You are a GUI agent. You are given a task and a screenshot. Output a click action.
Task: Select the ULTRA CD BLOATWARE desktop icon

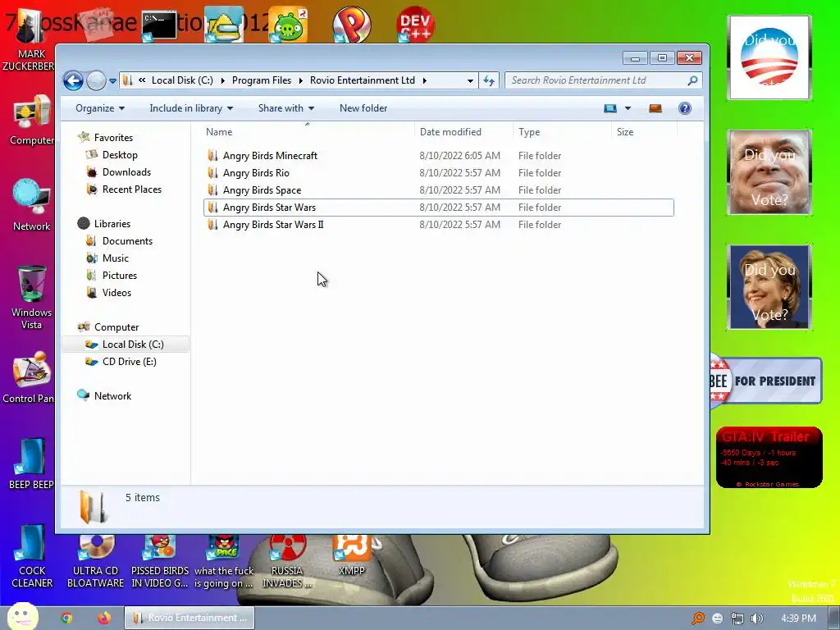point(95,561)
